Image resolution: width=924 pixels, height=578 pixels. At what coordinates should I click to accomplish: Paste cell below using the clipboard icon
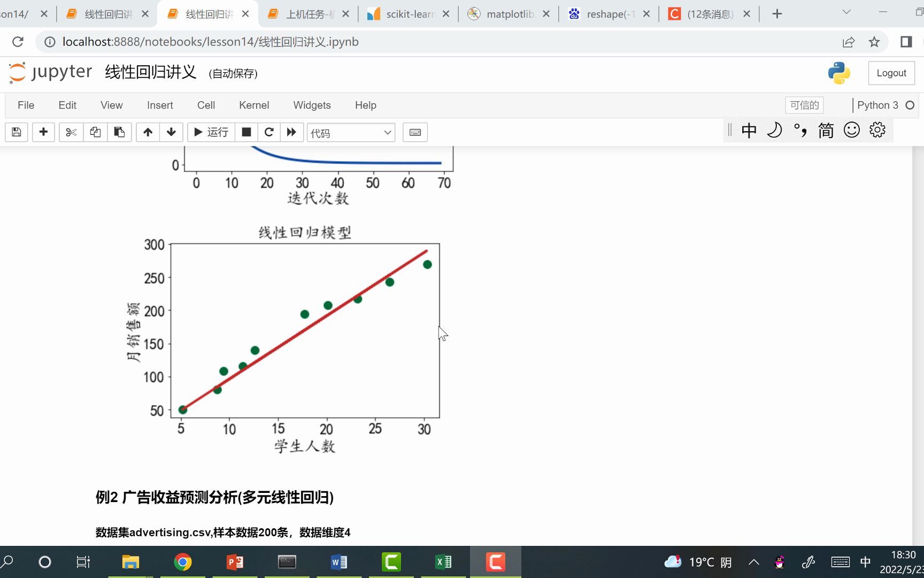pyautogui.click(x=119, y=132)
